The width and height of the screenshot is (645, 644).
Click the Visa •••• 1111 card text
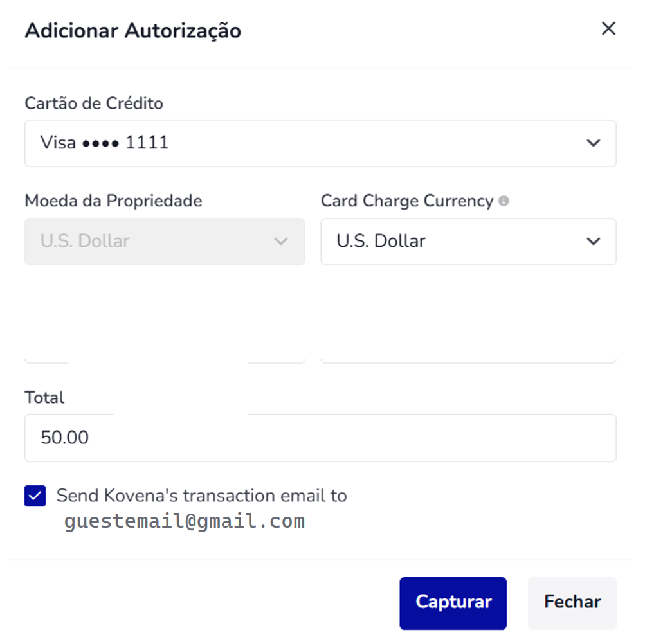point(105,143)
